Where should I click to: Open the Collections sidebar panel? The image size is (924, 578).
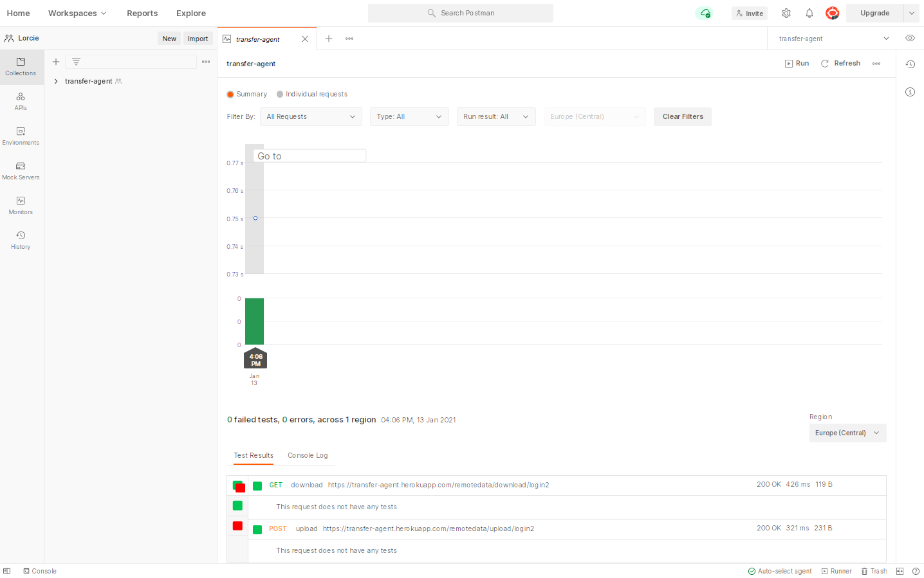tap(21, 67)
